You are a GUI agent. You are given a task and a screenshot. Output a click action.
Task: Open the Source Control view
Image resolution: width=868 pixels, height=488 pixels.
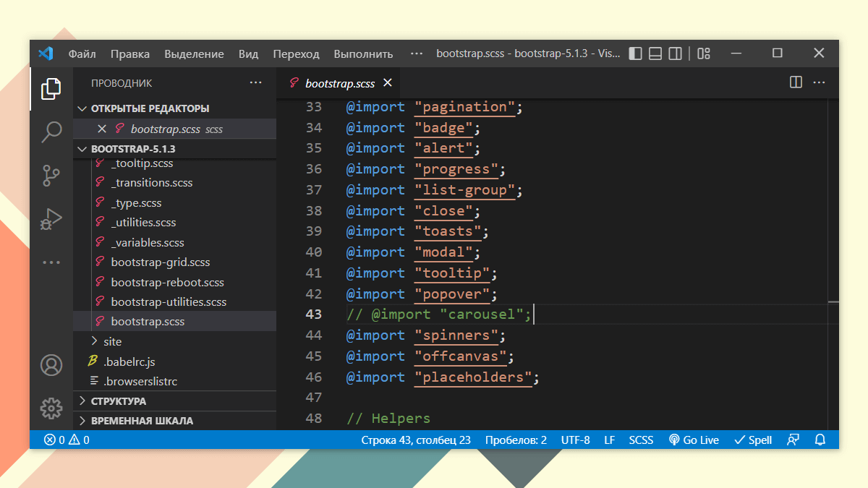(x=51, y=175)
